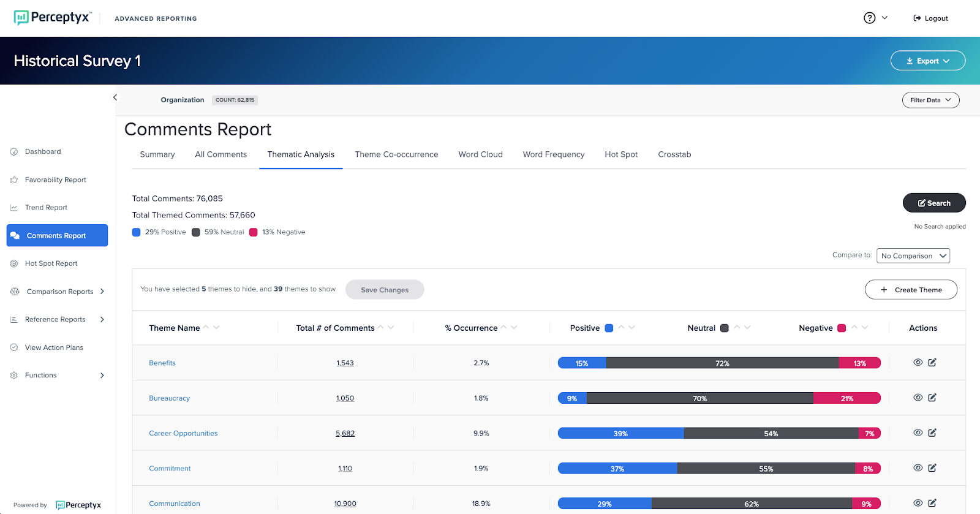Viewport: 980px width, 514px height.
Task: Open the Word Cloud tab
Action: pos(481,154)
